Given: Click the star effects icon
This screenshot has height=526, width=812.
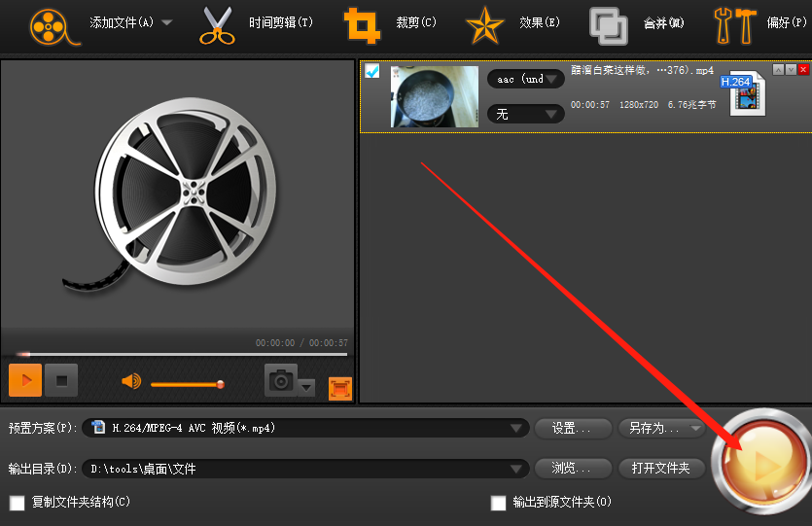Looking at the screenshot, I should [484, 25].
